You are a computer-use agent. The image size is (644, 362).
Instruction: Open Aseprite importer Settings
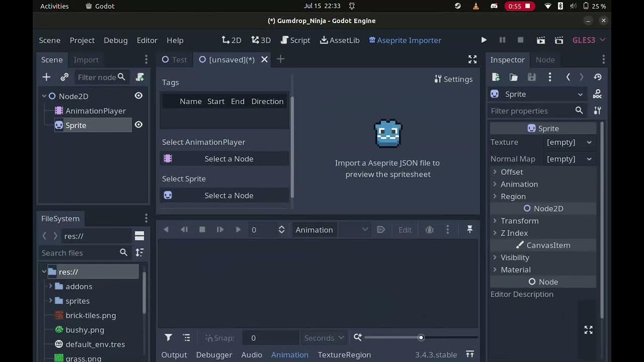tap(453, 79)
